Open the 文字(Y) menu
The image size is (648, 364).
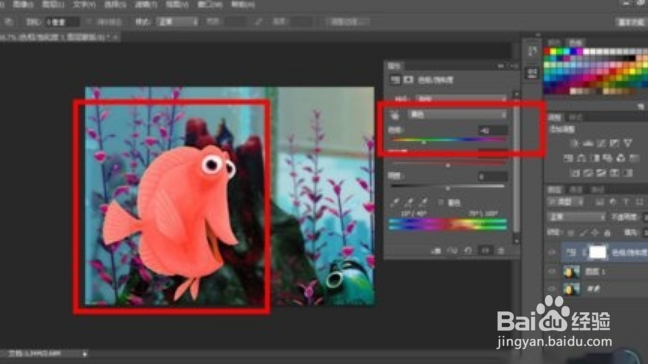tap(84, 5)
